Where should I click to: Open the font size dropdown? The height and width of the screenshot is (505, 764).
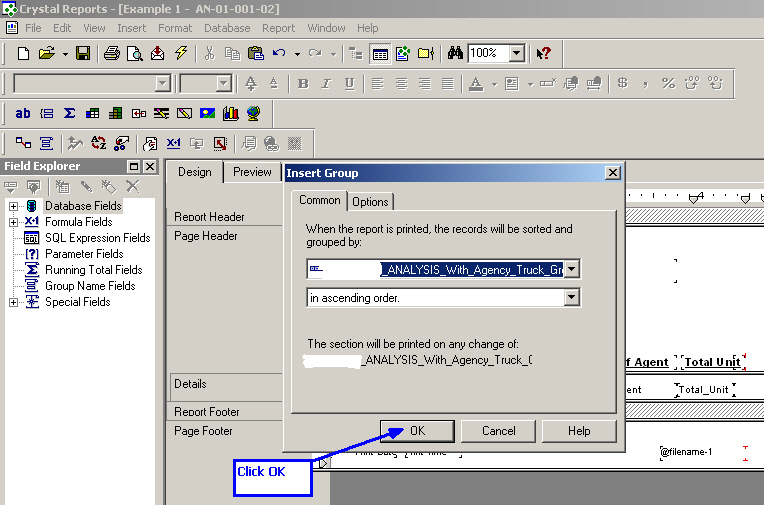click(223, 84)
